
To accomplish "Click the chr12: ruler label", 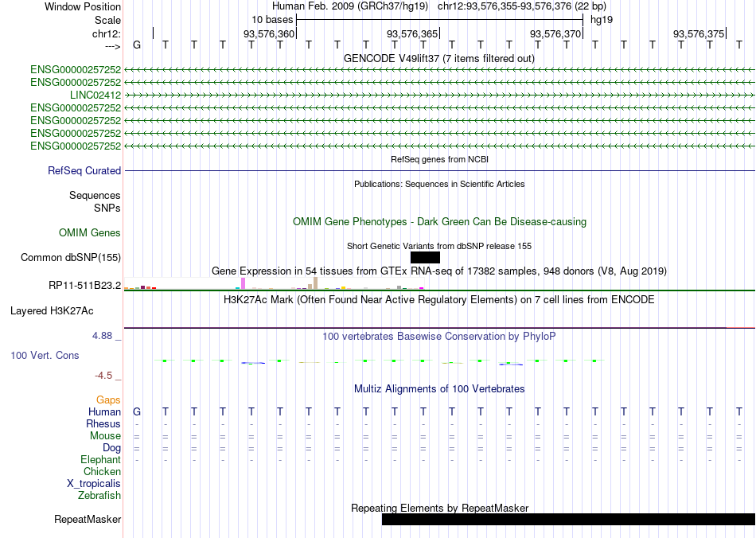I will 107,33.
